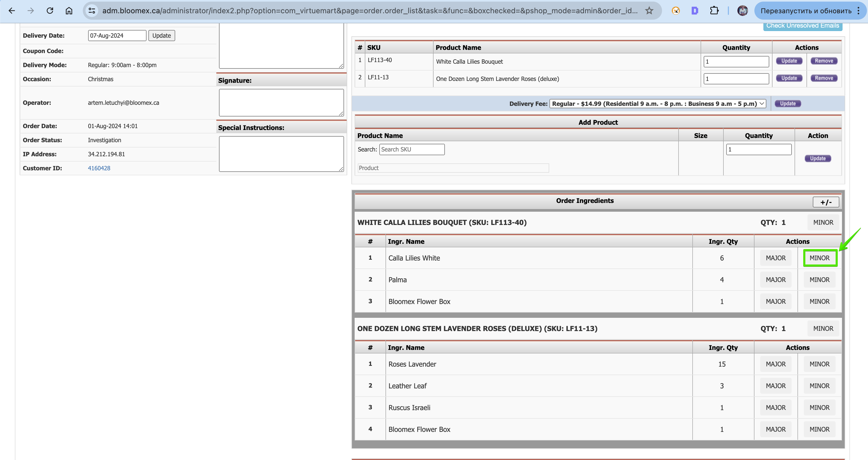Open the Chrome profile avatar
Image resolution: width=868 pixels, height=460 pixels.
click(742, 11)
